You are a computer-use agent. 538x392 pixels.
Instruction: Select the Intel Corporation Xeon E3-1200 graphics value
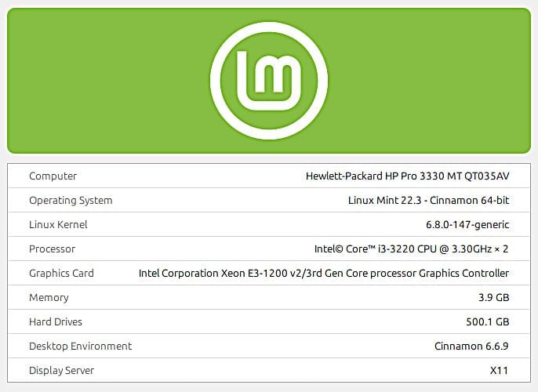click(x=324, y=274)
